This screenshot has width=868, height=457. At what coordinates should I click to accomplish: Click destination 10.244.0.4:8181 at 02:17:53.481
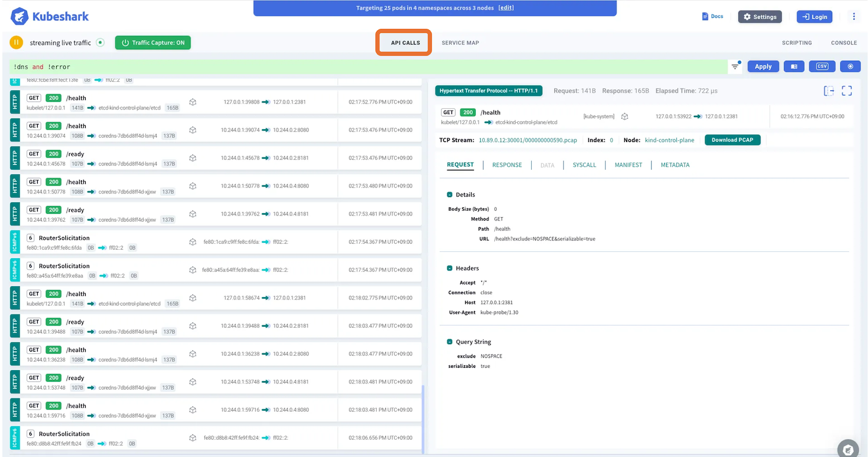click(x=291, y=214)
